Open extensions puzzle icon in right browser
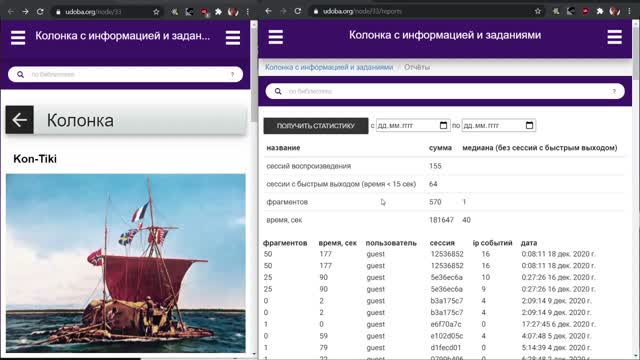Screen dimensions: 640x360 coord(600,11)
